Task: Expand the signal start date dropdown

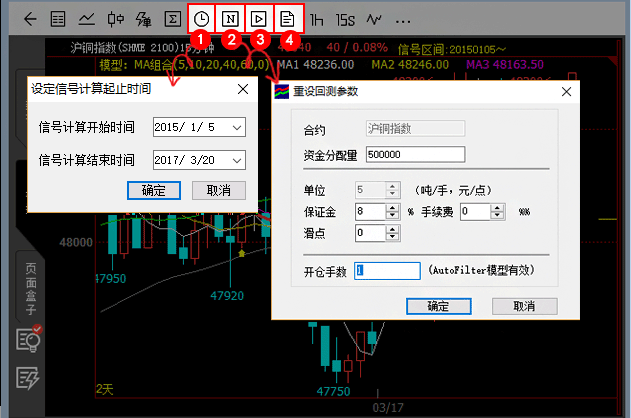Action: (236, 127)
